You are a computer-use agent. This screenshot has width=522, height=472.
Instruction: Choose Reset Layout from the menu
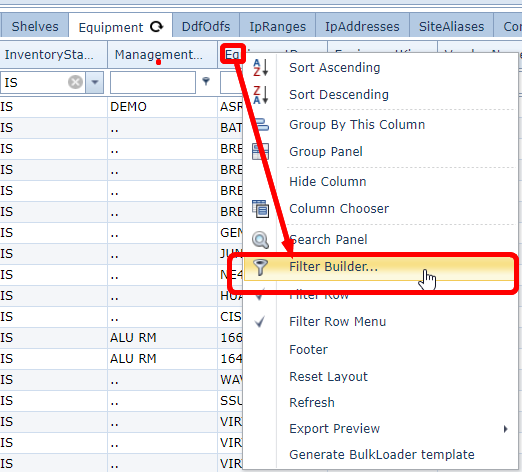coord(328,377)
